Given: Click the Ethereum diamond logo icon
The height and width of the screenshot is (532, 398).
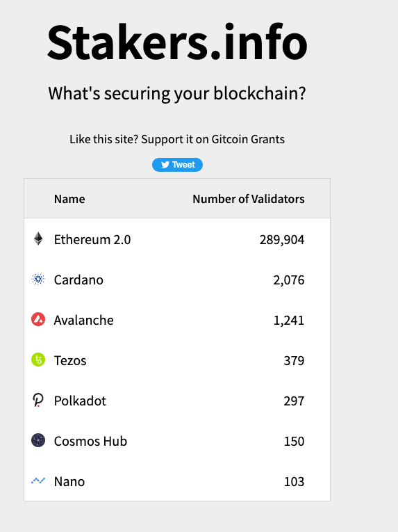Looking at the screenshot, I should click(x=38, y=239).
